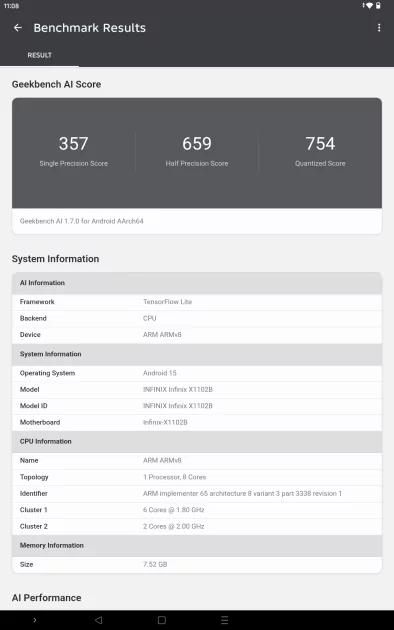Viewport: 394px width, 630px height.
Task: Select the memory Size 7.52 GB value
Action: point(155,565)
